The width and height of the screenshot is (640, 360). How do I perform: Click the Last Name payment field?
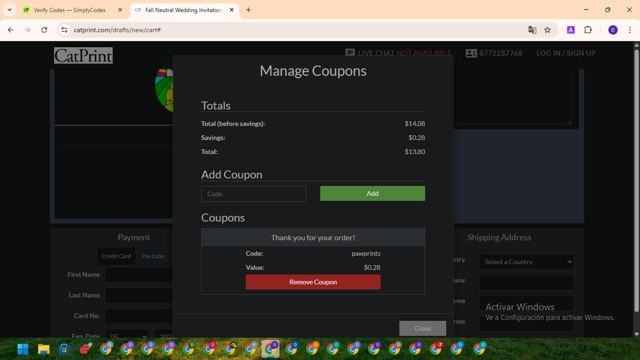coord(139,295)
